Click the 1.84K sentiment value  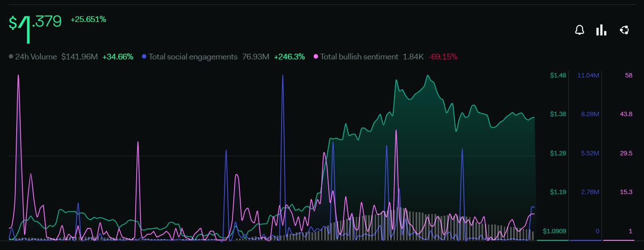413,57
